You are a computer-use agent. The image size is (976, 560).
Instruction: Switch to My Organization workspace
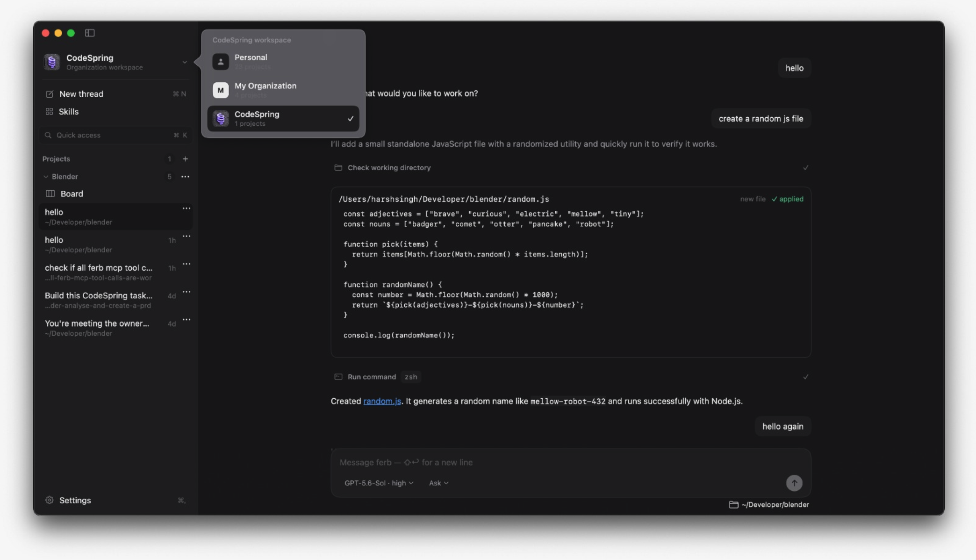[283, 90]
